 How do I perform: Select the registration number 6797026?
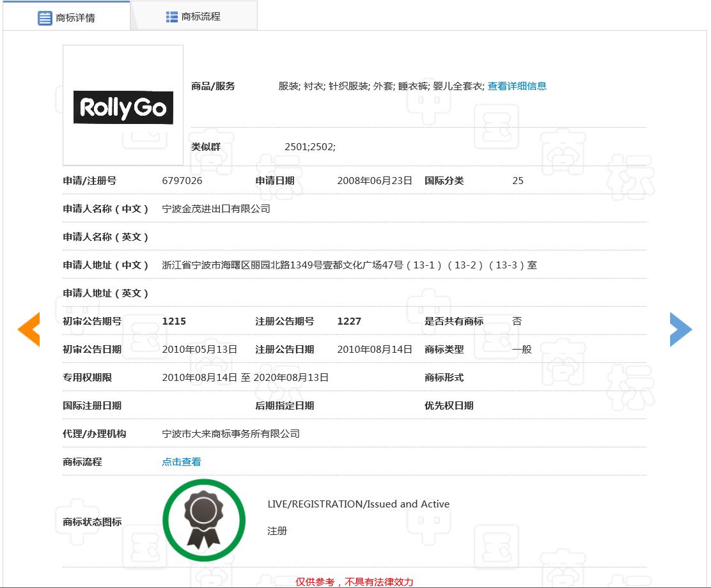[182, 181]
